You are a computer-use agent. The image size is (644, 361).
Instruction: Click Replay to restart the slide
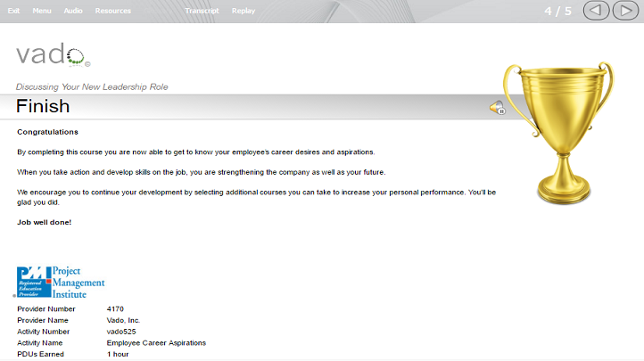pos(244,11)
